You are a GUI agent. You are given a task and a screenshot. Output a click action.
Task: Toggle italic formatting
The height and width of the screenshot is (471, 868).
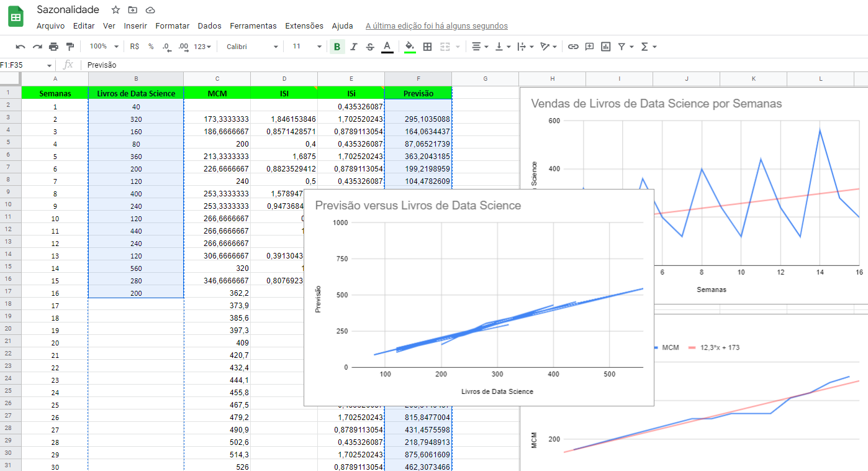[x=354, y=47]
